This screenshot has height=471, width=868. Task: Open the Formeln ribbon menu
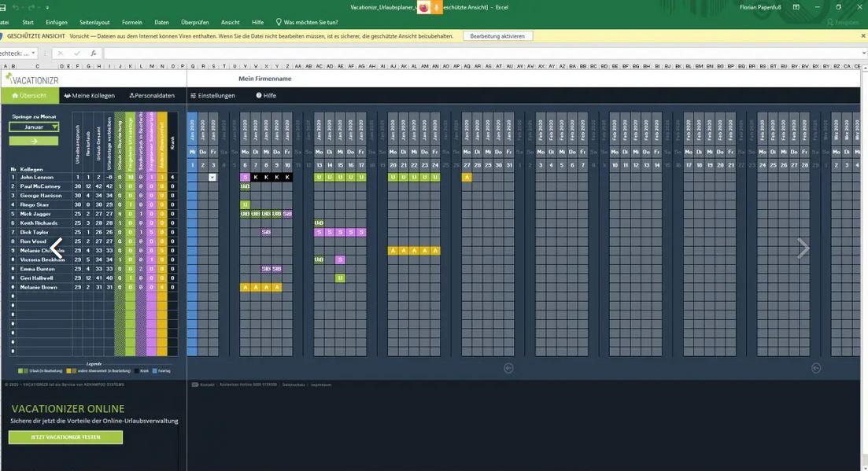(x=131, y=23)
